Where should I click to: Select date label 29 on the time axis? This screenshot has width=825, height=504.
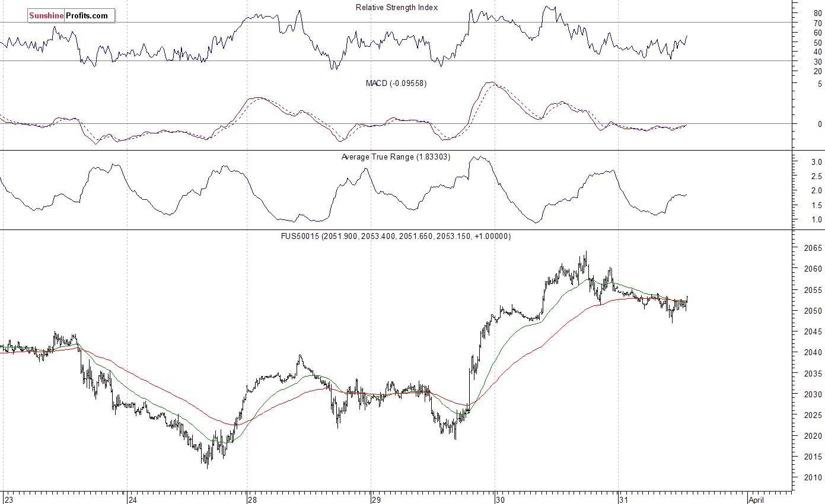[377, 499]
